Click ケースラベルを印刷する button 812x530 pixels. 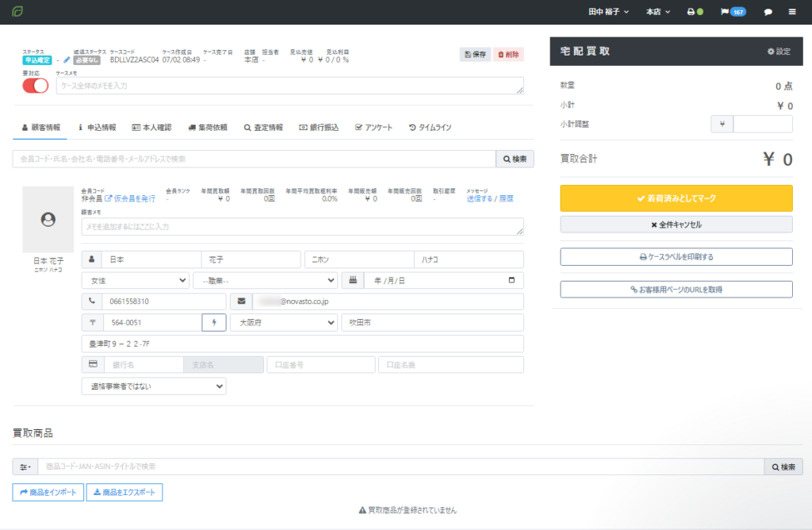click(x=676, y=256)
